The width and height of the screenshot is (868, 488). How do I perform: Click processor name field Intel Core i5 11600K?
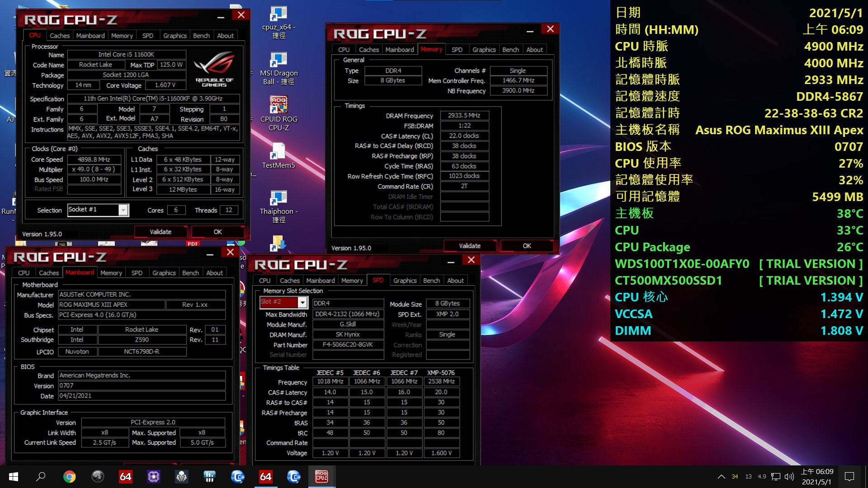click(x=126, y=54)
